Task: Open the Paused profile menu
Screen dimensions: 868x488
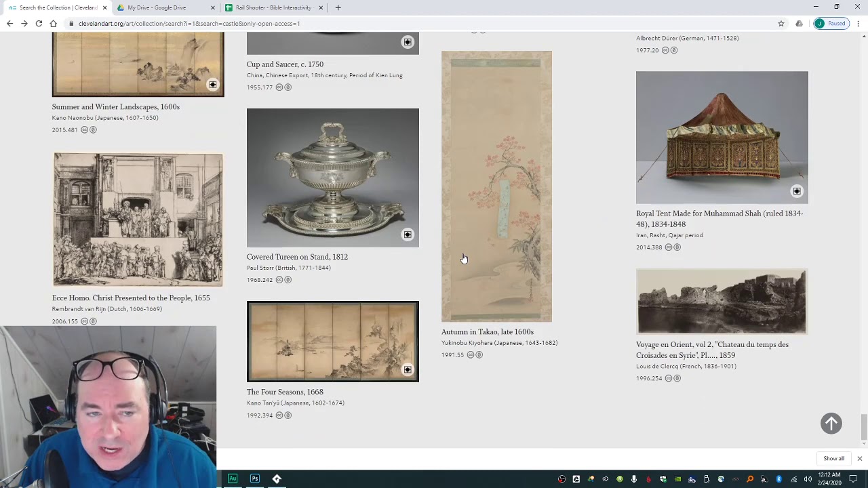Action: [x=831, y=23]
